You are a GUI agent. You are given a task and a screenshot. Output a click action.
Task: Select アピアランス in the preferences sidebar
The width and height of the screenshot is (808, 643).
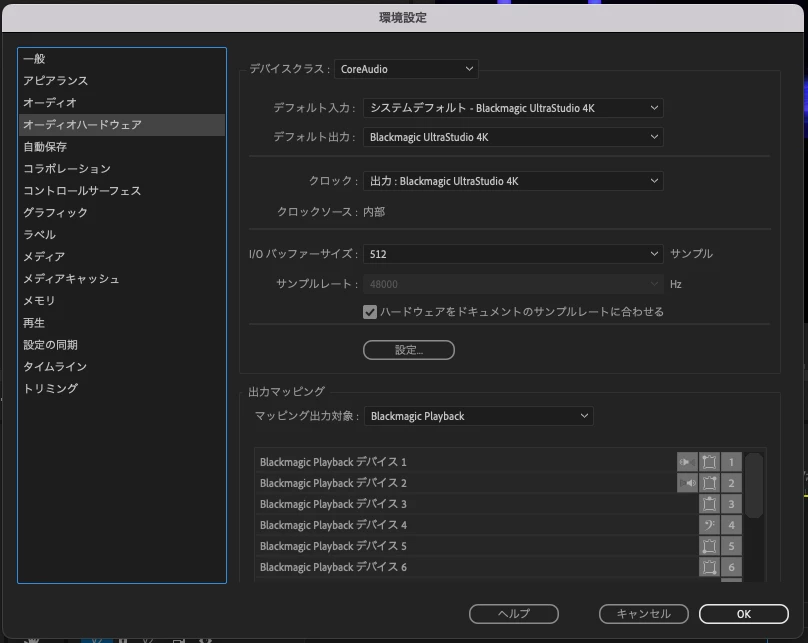pos(122,81)
